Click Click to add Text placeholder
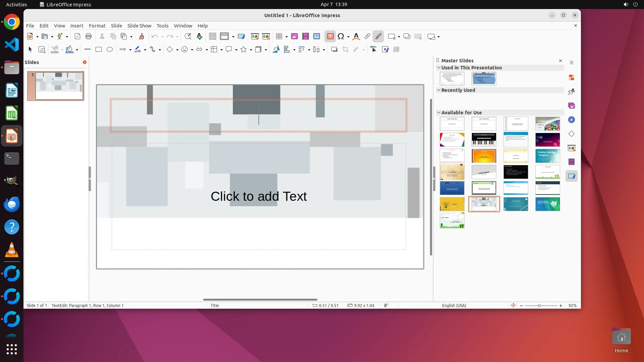The height and width of the screenshot is (362, 644). click(x=259, y=196)
